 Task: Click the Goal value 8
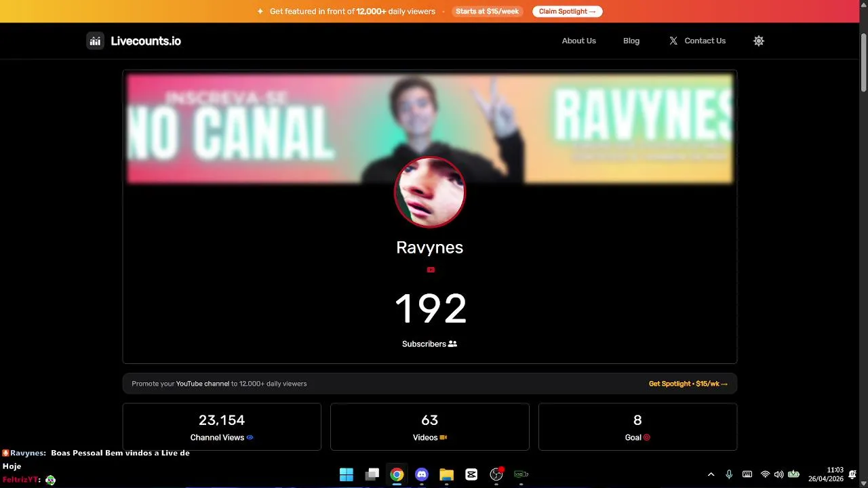637,420
